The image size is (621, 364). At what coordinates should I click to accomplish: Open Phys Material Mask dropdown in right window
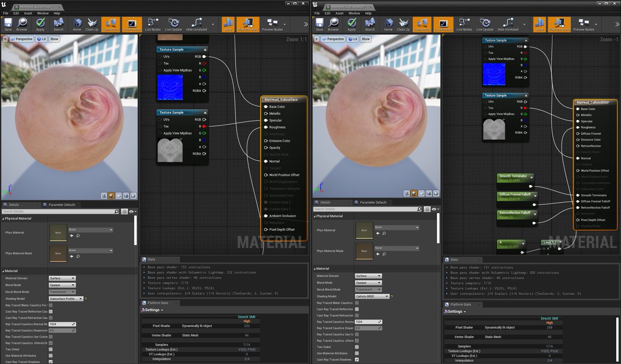point(397,248)
